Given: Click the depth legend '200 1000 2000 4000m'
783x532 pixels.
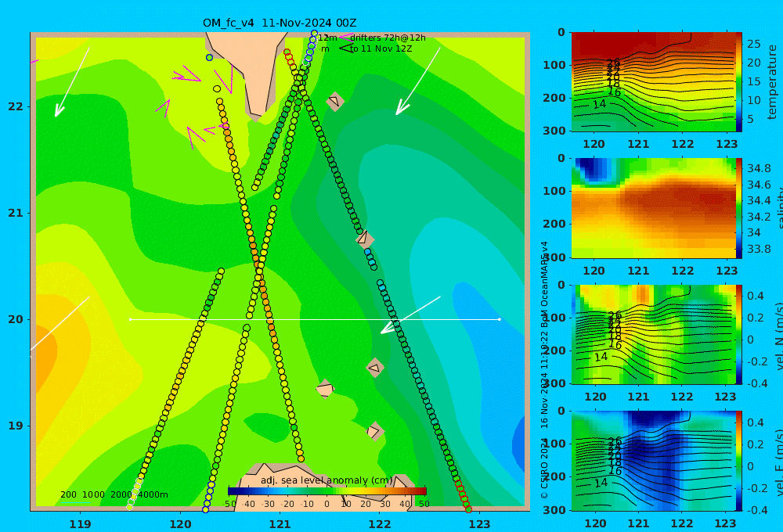Looking at the screenshot, I should 114,494.
